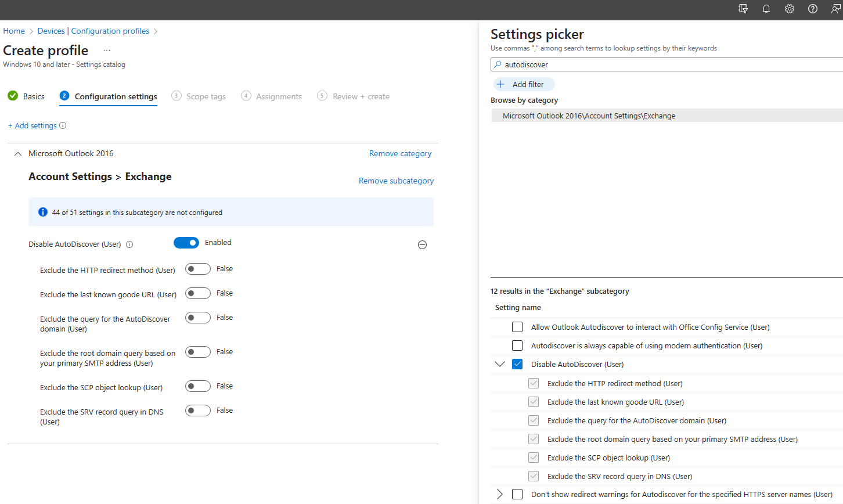Collapse the Disable AutoDiscover (User) chevron in picker
Viewport: 843px width, 504px height.
500,364
